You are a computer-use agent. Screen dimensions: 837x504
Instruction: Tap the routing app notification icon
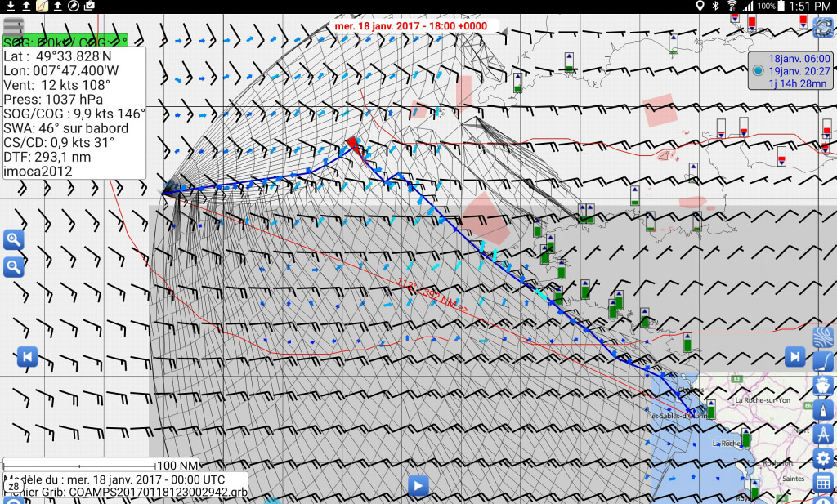click(42, 6)
